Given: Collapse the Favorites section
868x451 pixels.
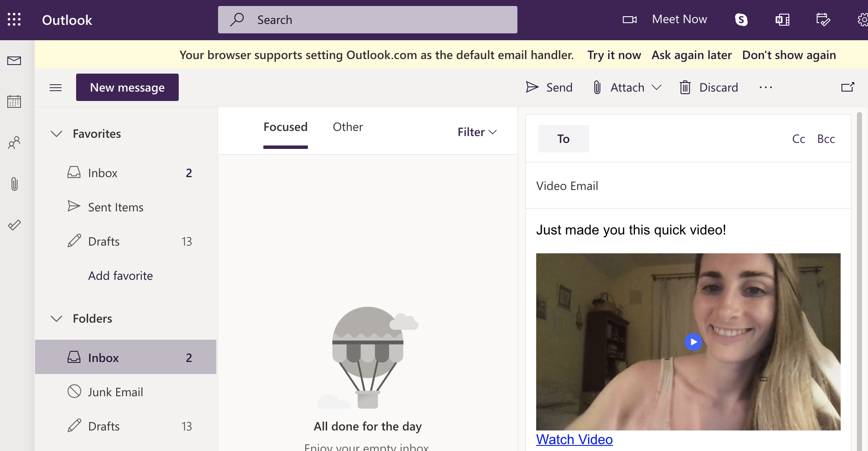Looking at the screenshot, I should coord(56,134).
